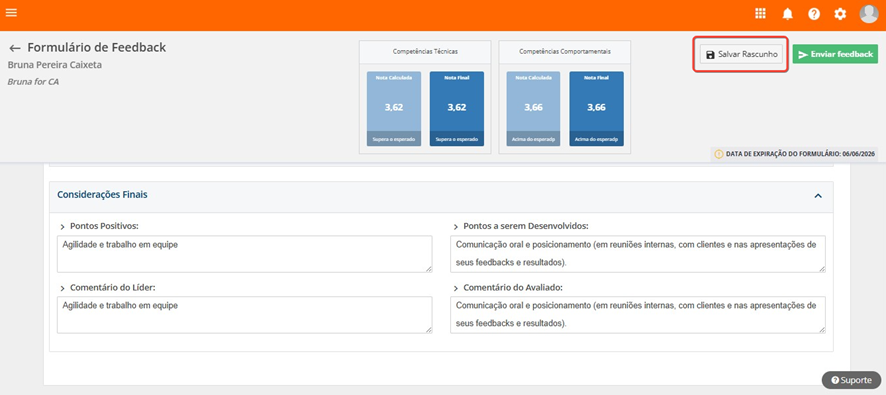The image size is (886, 395).
Task: Click the Bruna for CA subtitle
Action: pos(33,82)
